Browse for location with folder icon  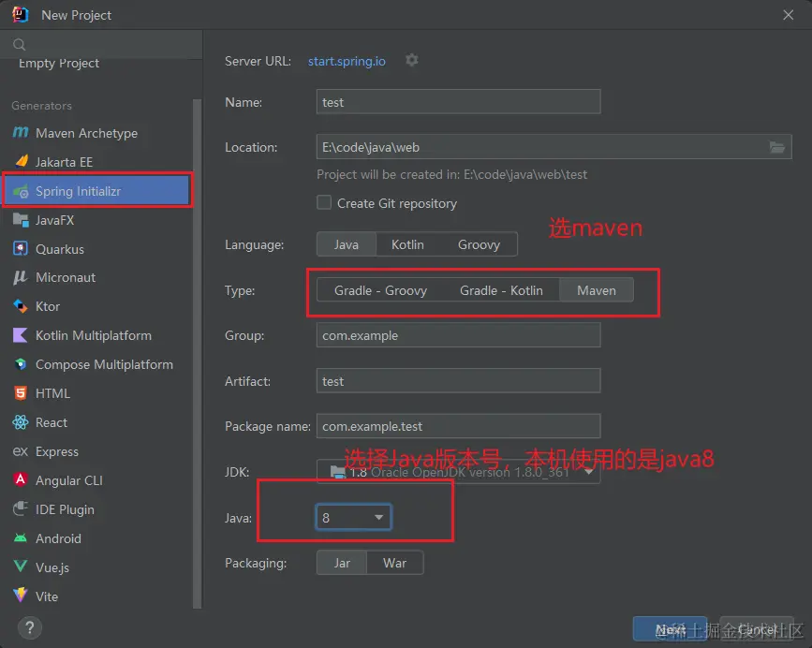(x=776, y=148)
